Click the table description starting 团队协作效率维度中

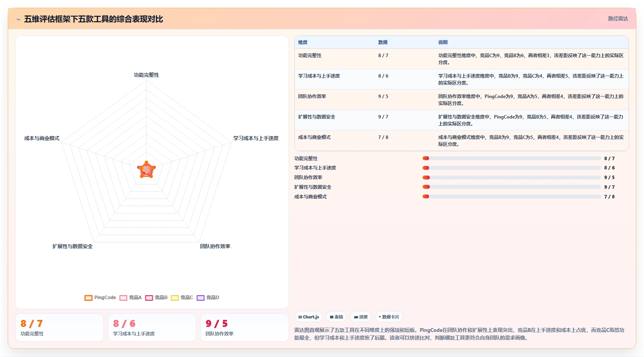(x=531, y=100)
